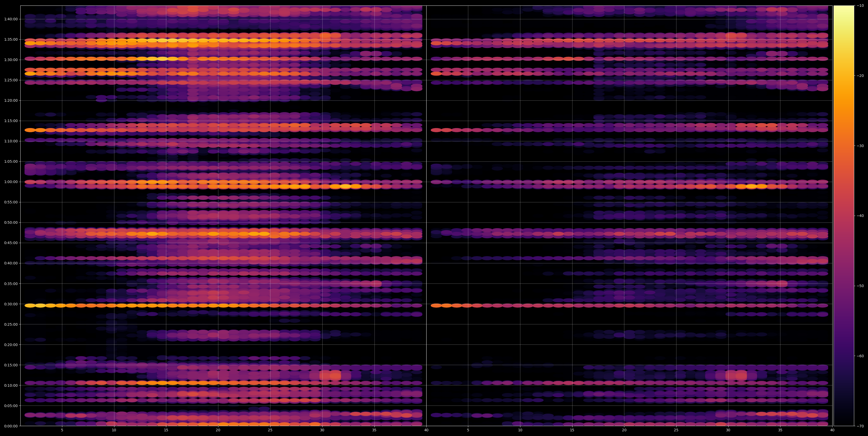Pick the 1:10:00 y-axis label

point(11,141)
